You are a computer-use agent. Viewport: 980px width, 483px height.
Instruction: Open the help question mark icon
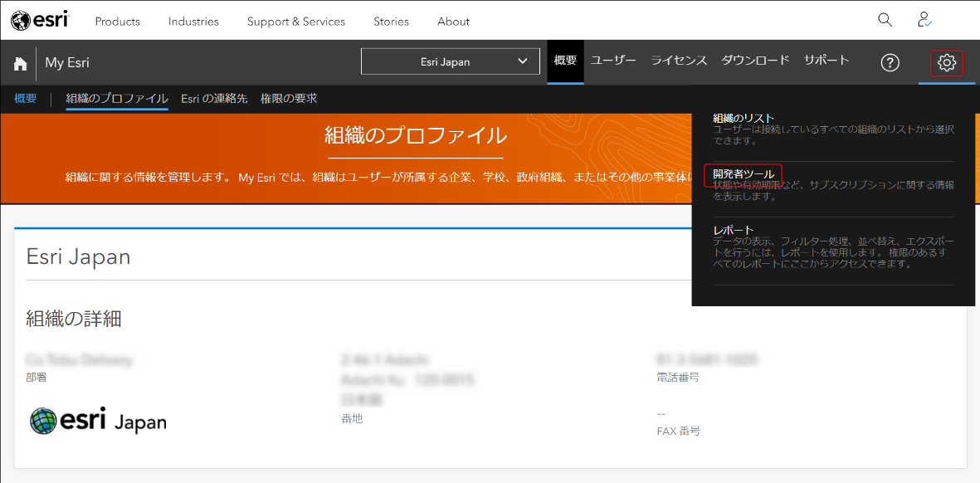click(890, 62)
